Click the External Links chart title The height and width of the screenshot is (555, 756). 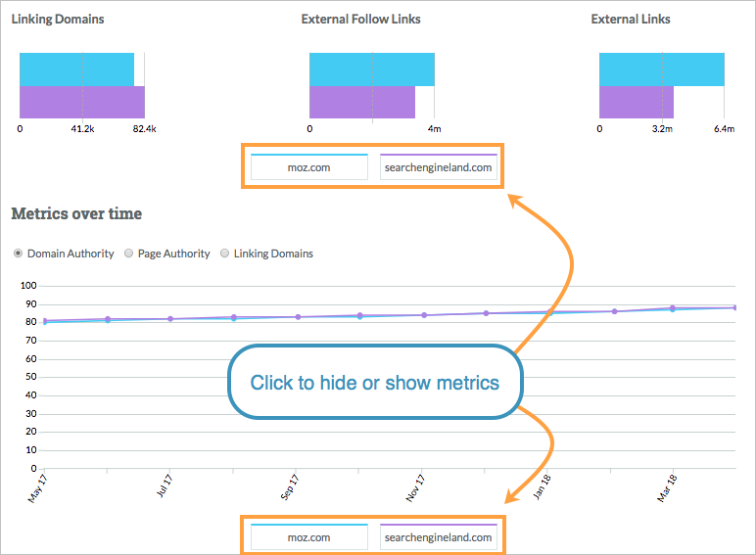click(x=631, y=20)
